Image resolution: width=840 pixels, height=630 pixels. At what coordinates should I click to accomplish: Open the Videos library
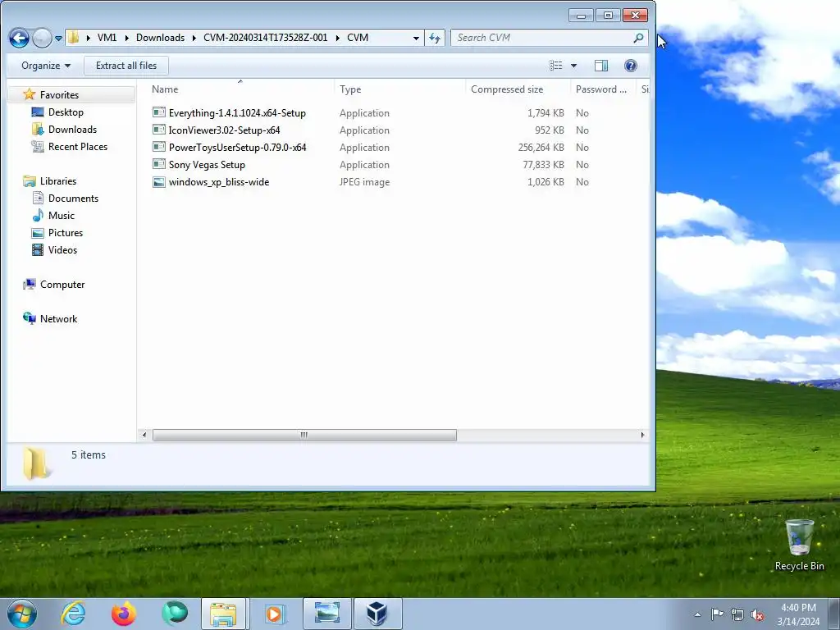[62, 249]
